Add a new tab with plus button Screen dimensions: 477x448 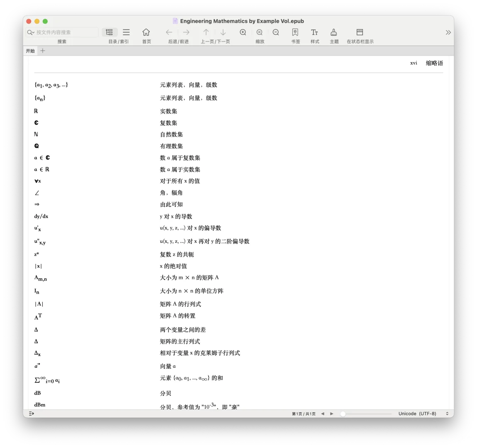click(x=43, y=51)
